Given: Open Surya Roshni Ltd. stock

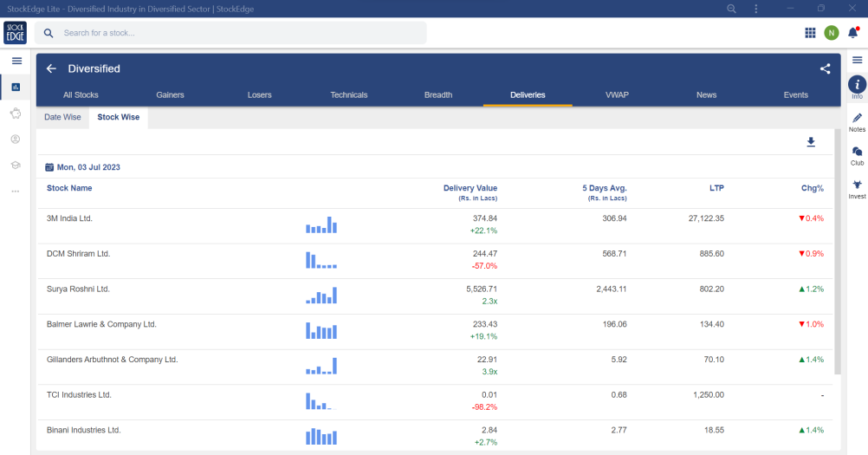Looking at the screenshot, I should pyautogui.click(x=79, y=289).
